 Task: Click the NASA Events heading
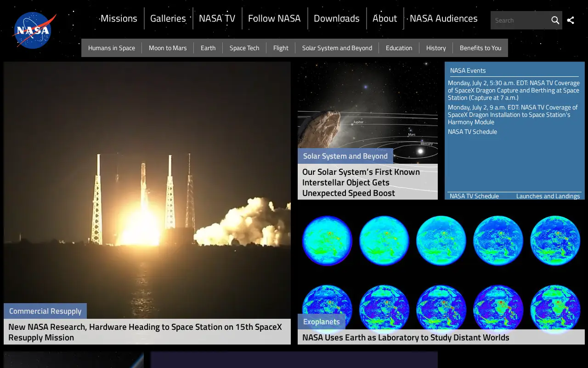[x=468, y=70]
